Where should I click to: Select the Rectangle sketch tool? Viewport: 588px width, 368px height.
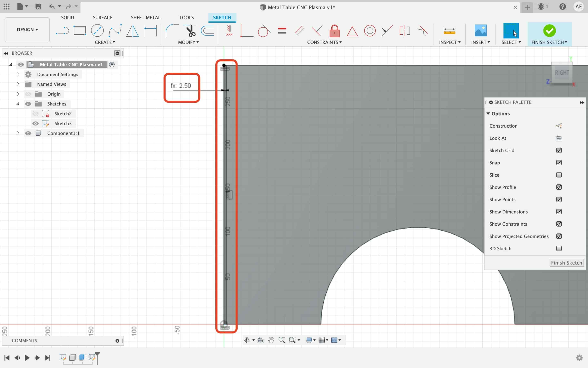coord(80,31)
